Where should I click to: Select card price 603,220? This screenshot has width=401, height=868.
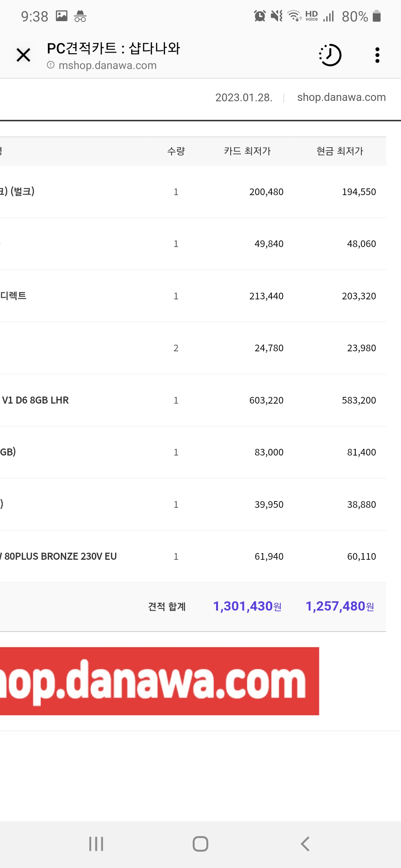(x=266, y=400)
